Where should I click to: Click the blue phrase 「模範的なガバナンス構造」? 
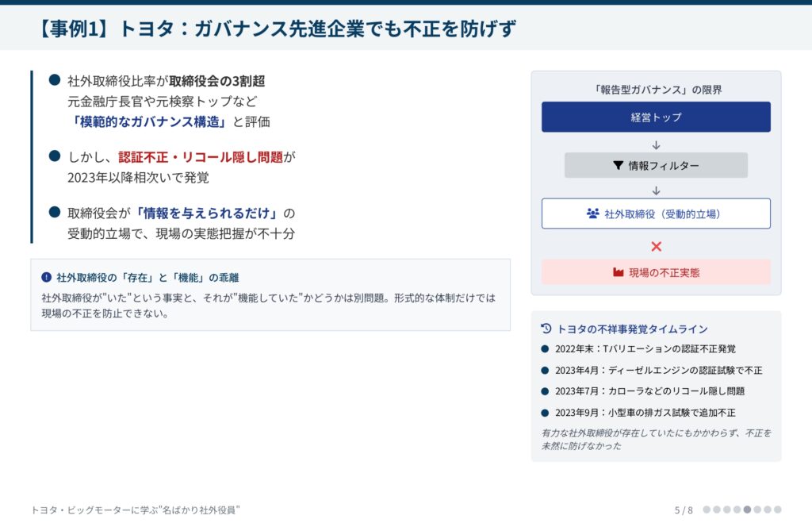[149, 121]
